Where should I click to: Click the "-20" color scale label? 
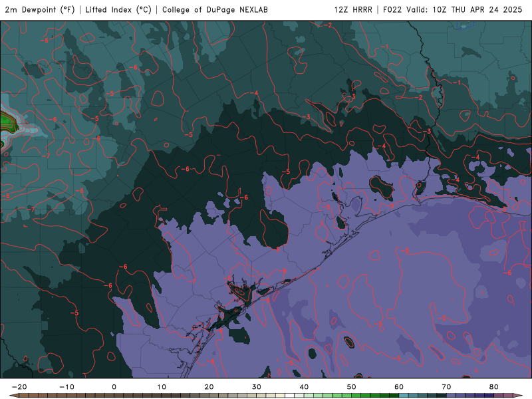(x=19, y=387)
